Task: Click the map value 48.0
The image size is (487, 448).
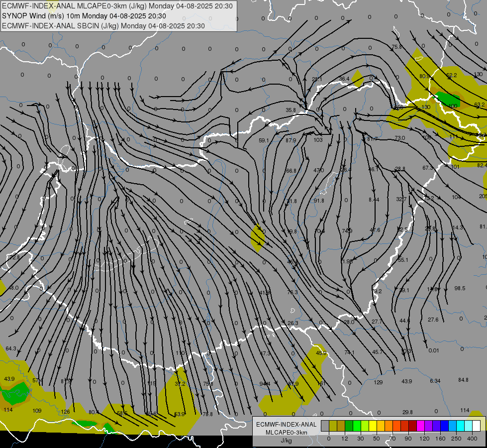Action: 13,288
